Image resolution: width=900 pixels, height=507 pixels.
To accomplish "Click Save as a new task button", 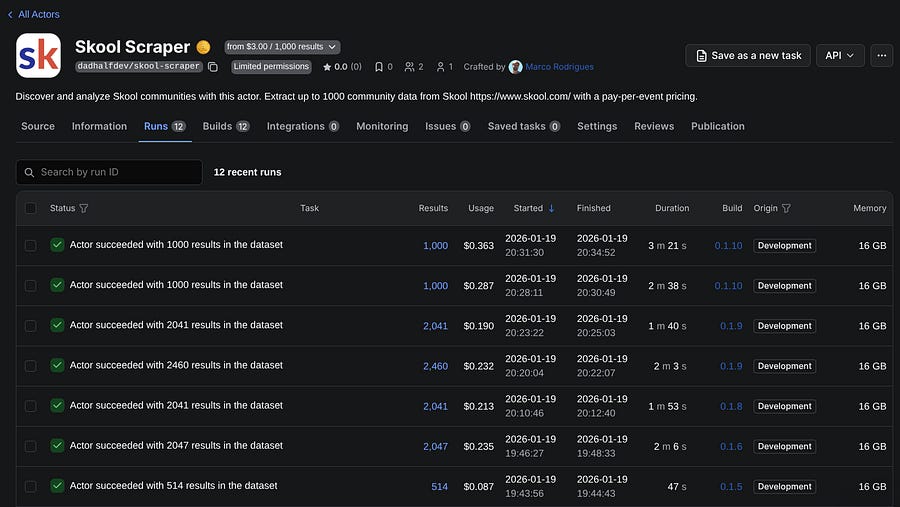I will coord(748,56).
